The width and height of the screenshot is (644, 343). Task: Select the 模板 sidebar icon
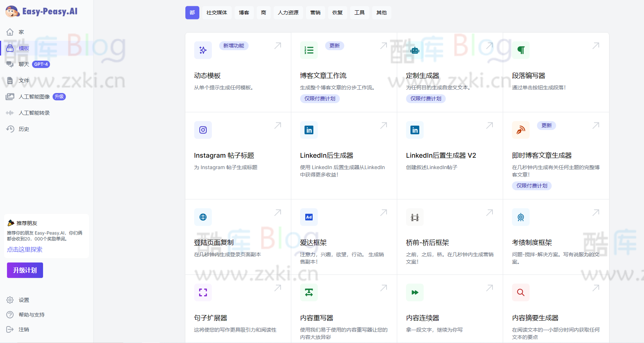[x=10, y=48]
